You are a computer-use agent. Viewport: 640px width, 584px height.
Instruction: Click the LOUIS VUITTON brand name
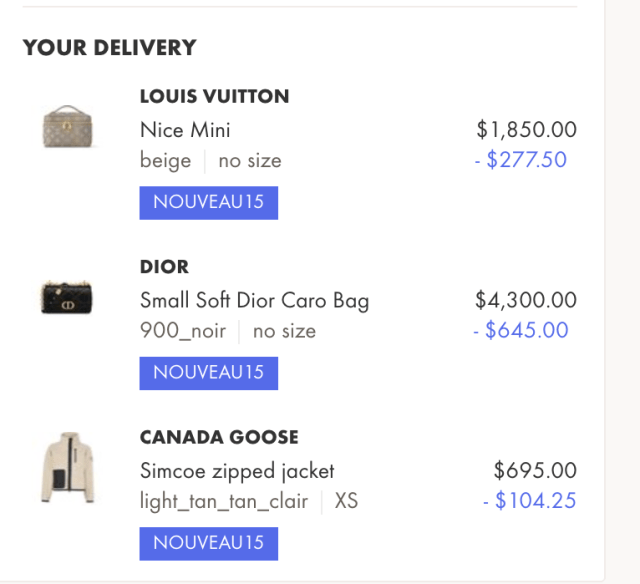214,97
